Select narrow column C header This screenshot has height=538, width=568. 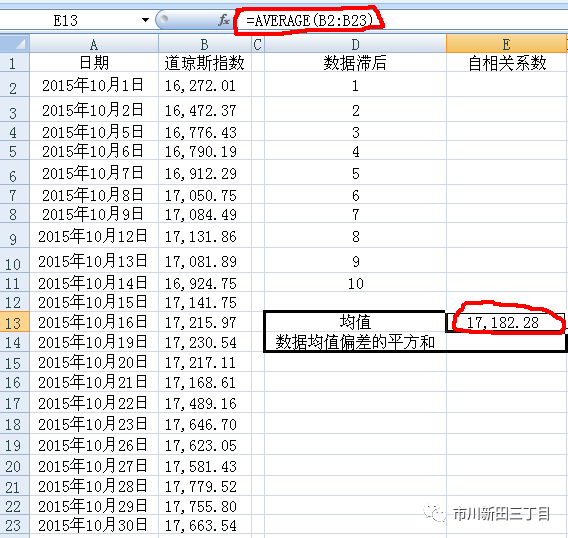coord(258,44)
